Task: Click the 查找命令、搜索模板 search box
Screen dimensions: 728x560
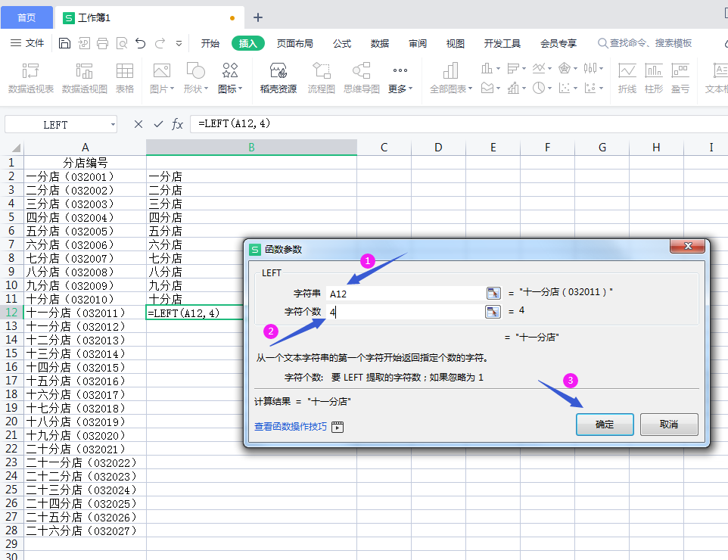Action: (645, 43)
